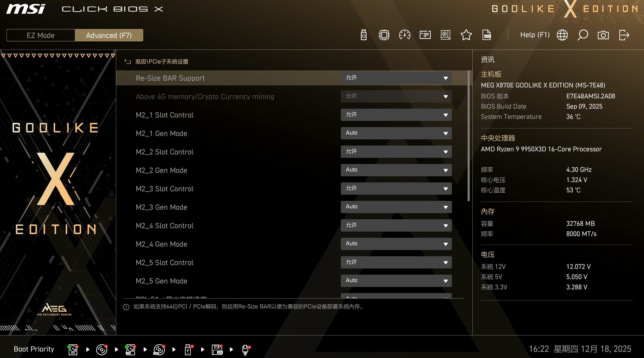Open Re-Size BAR Support dropdown
Viewport: 644px width, 358px height.
[396, 78]
